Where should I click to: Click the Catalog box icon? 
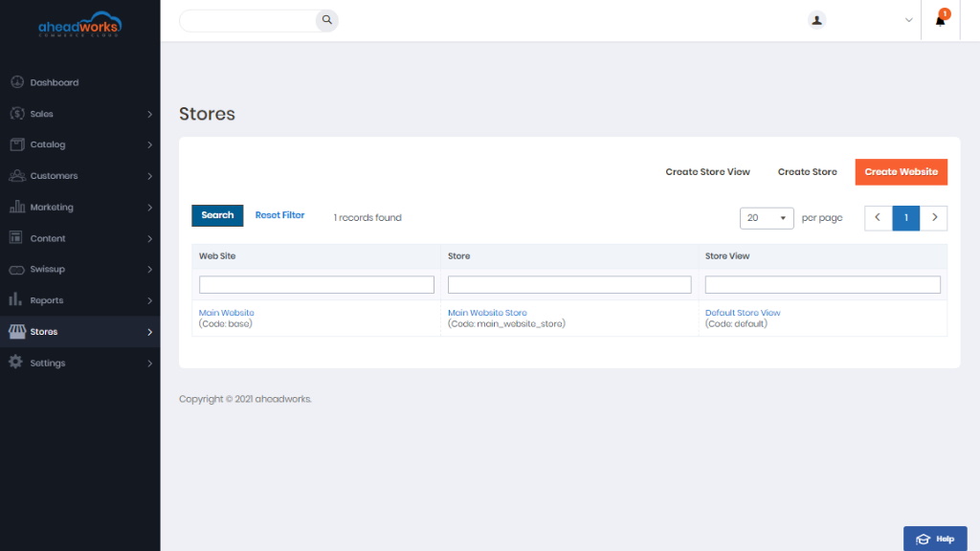click(17, 144)
